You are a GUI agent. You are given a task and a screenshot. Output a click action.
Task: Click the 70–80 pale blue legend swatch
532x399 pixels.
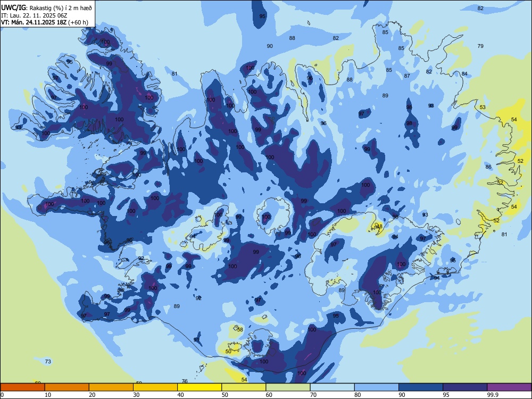coord(332,387)
